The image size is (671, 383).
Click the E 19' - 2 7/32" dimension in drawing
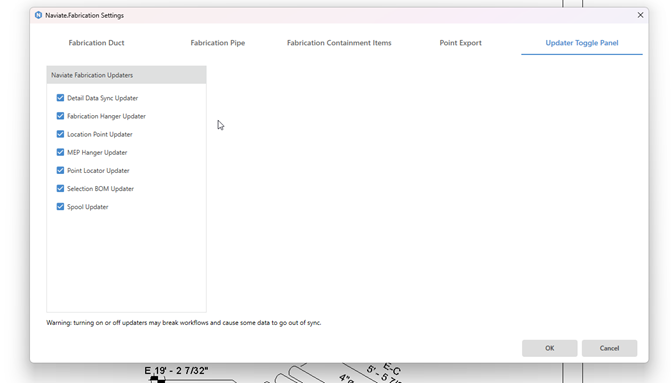[x=176, y=371]
